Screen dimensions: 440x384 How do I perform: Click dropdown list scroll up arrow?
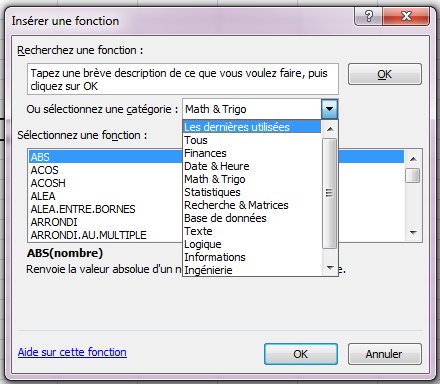point(330,129)
